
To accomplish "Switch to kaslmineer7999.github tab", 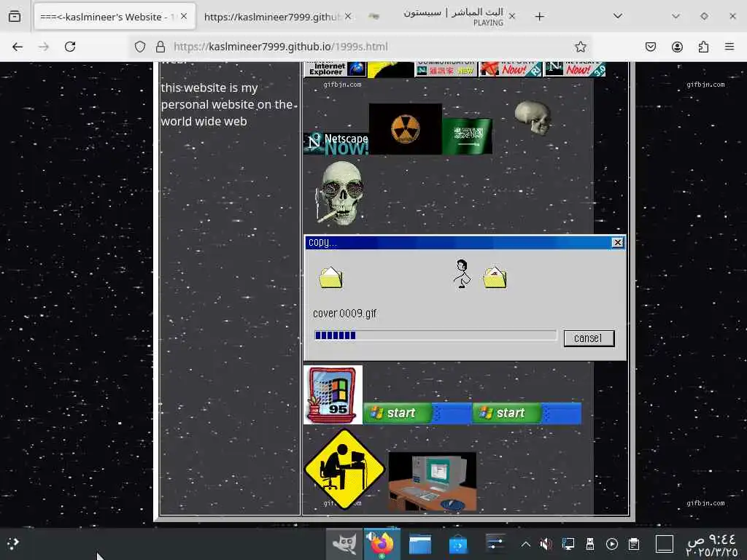I will 277,17.
